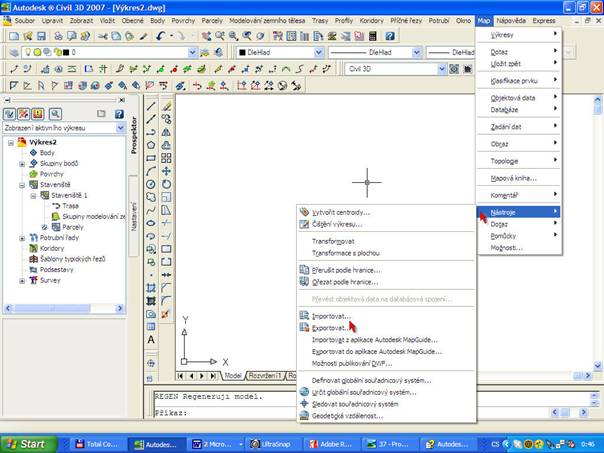Select the Rectangle draw tool

tap(151, 158)
